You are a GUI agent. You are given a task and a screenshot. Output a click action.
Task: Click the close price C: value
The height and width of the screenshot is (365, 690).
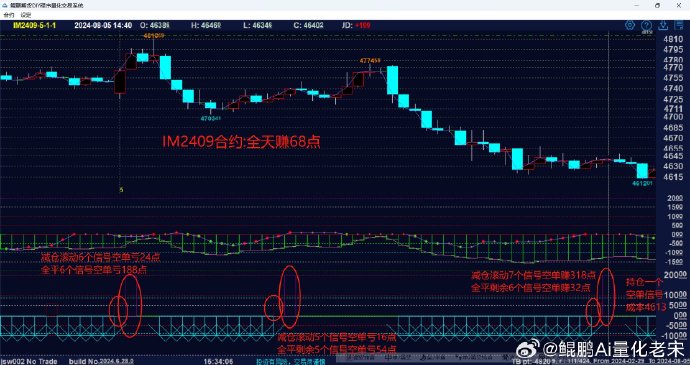(x=309, y=26)
